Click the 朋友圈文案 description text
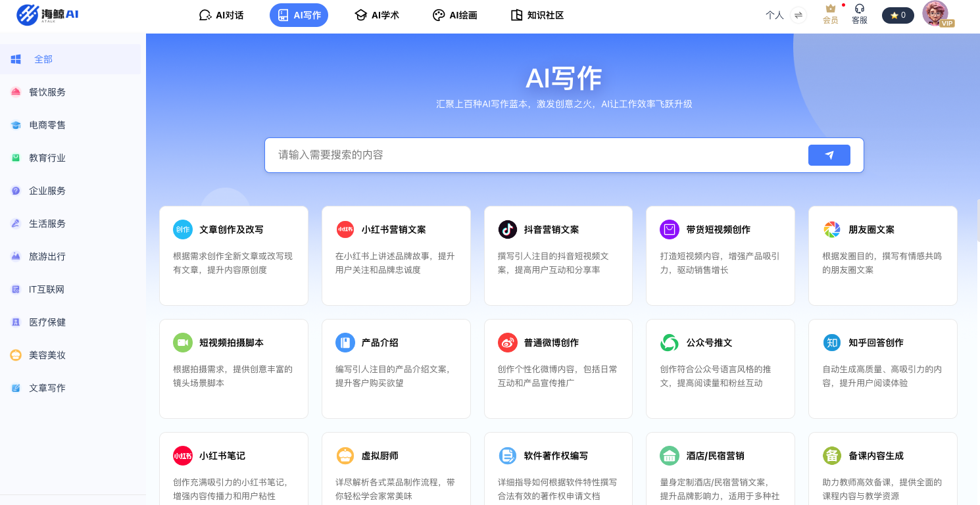 coord(882,263)
